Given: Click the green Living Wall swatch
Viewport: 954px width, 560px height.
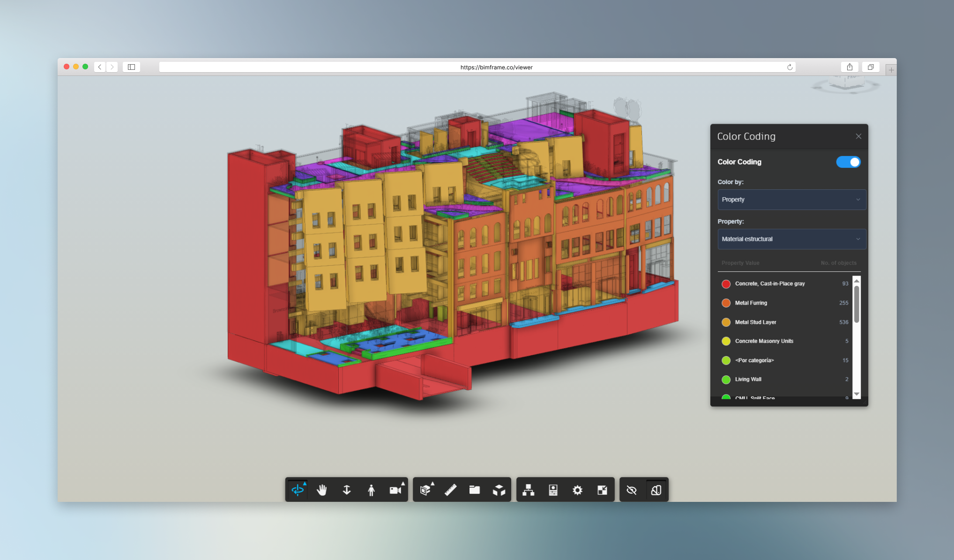Looking at the screenshot, I should pyautogui.click(x=726, y=380).
